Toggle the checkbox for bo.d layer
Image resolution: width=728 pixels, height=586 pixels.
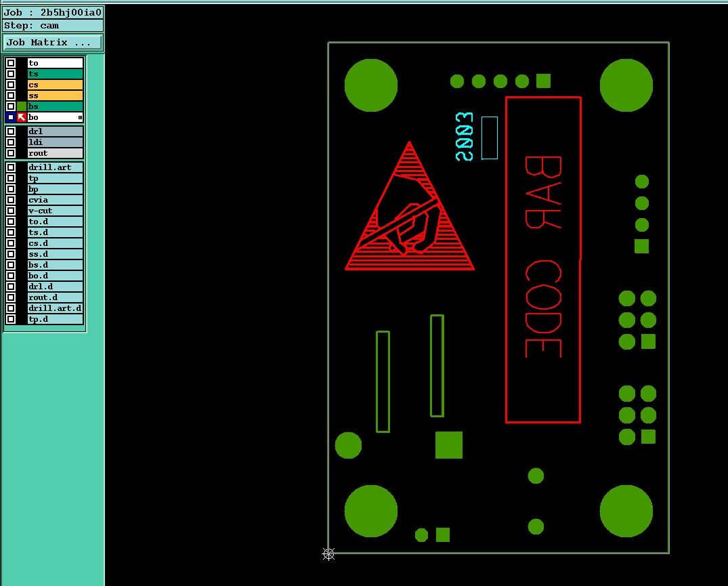11,276
